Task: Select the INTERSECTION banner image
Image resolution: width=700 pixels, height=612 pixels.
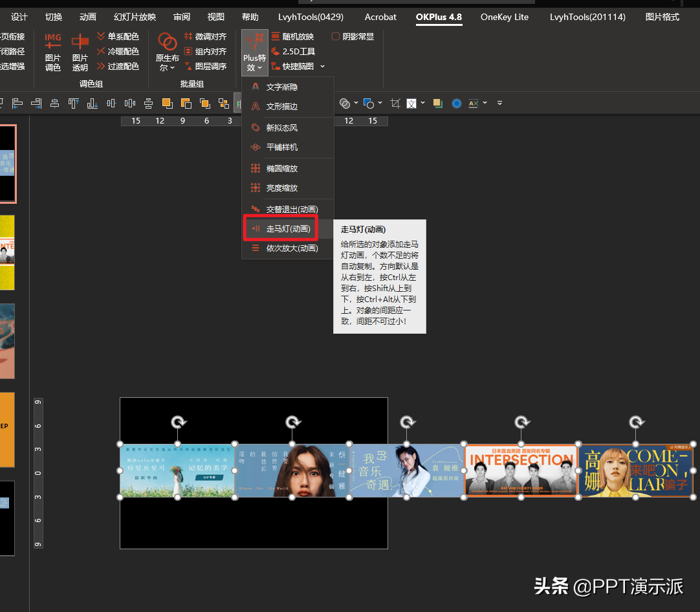Action: pyautogui.click(x=521, y=470)
